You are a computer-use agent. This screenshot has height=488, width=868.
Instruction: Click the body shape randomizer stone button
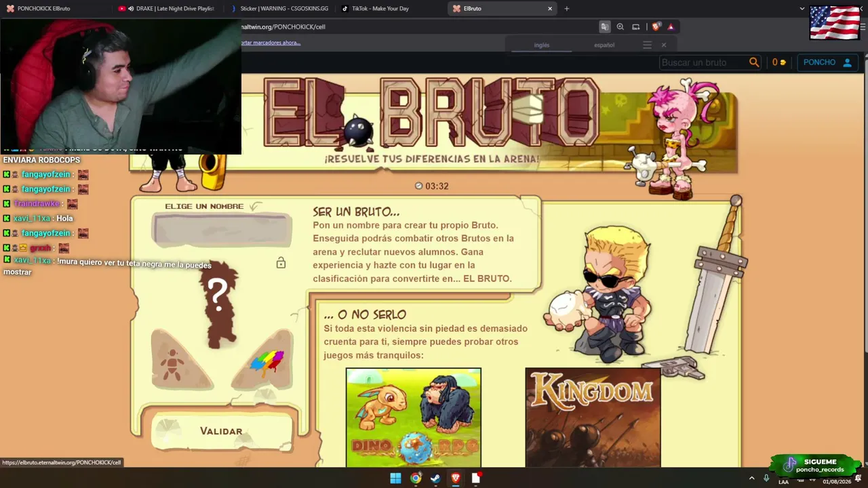click(182, 359)
